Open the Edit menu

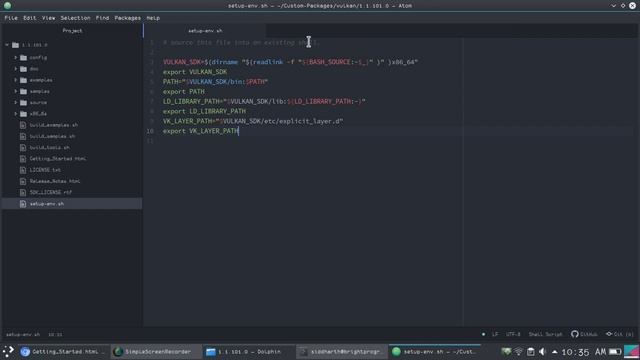[x=30, y=18]
